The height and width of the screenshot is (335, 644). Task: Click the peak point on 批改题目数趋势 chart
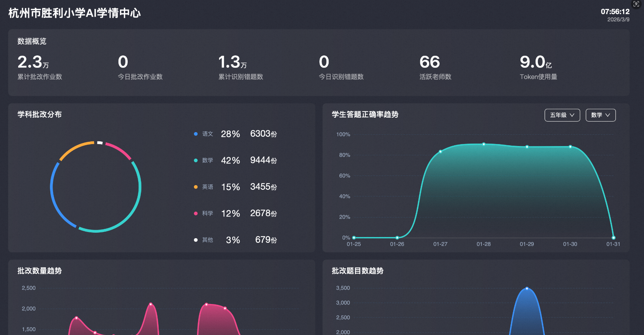(x=527, y=289)
